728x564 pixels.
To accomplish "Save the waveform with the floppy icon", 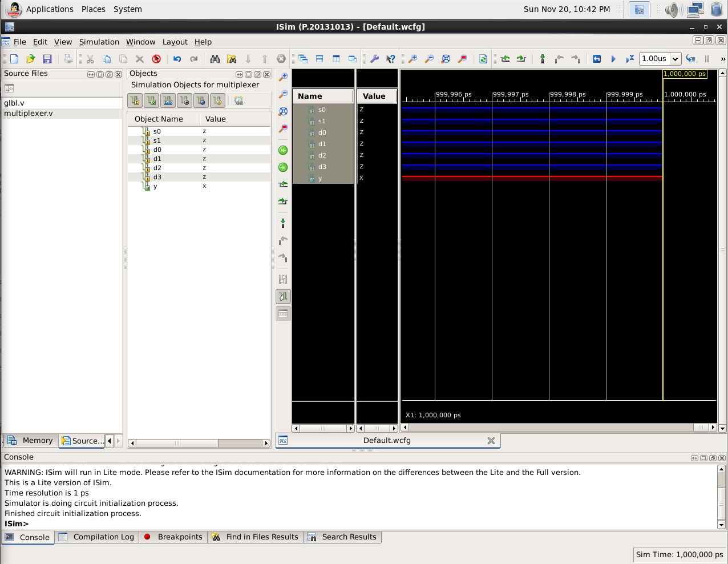I will pyautogui.click(x=47, y=59).
